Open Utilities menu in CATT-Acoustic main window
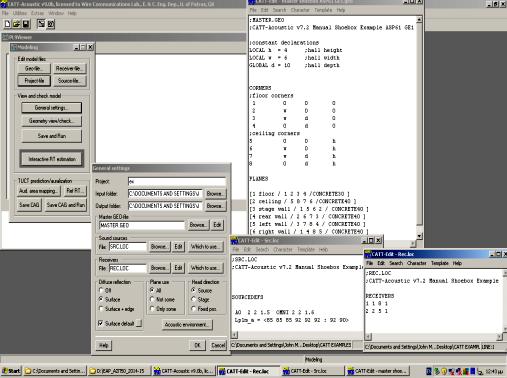507x378 pixels. 20,13
